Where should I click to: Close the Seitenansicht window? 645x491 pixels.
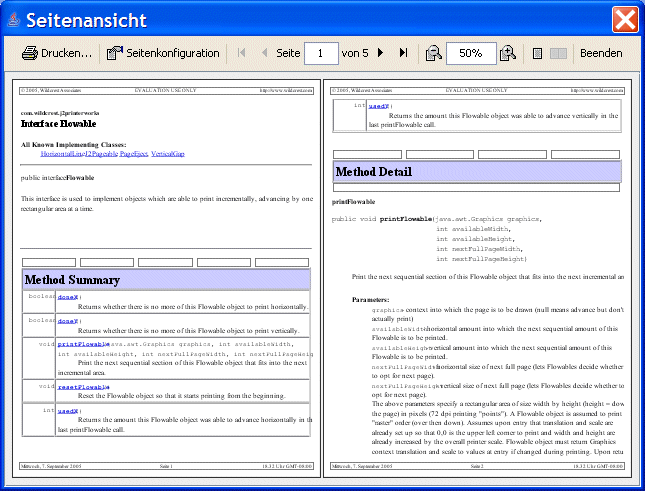pos(625,20)
